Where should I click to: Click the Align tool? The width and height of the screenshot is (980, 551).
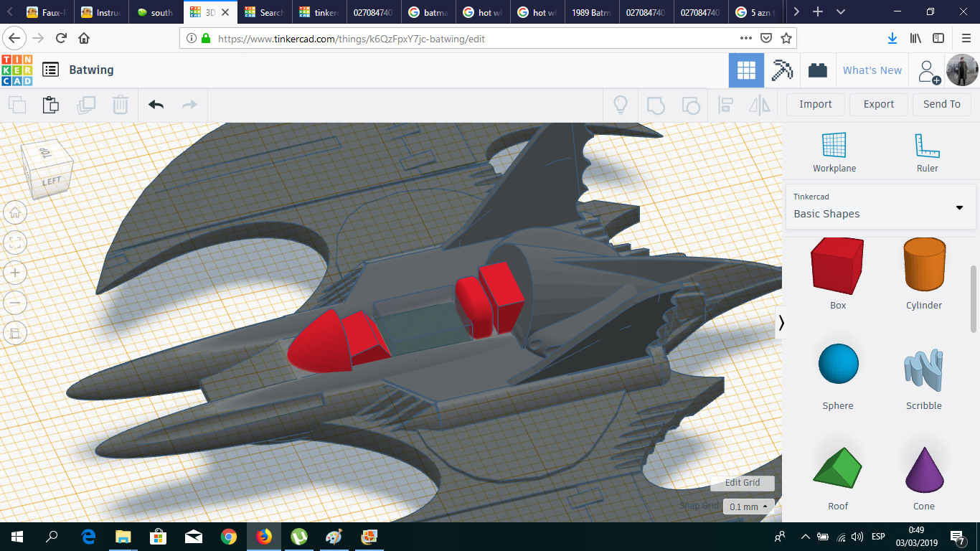coord(725,105)
